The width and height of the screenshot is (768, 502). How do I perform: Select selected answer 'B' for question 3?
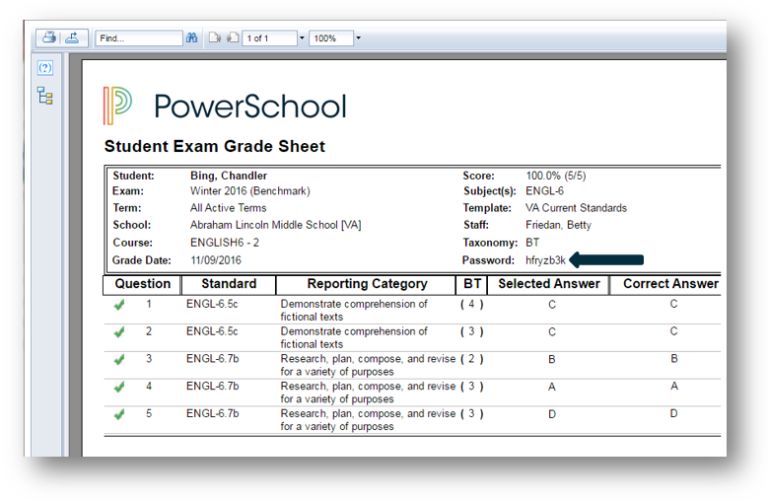pos(552,359)
